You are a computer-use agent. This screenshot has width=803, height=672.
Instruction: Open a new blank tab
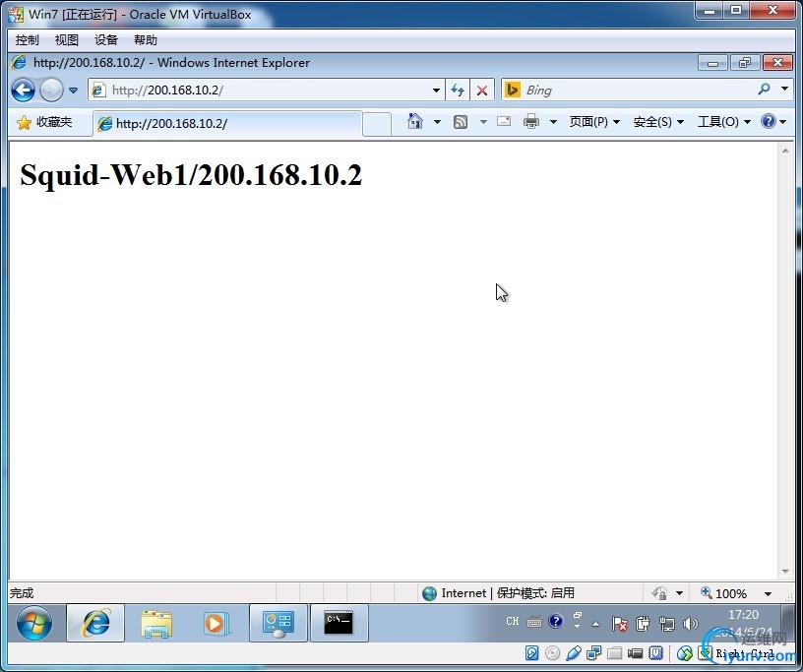[377, 124]
